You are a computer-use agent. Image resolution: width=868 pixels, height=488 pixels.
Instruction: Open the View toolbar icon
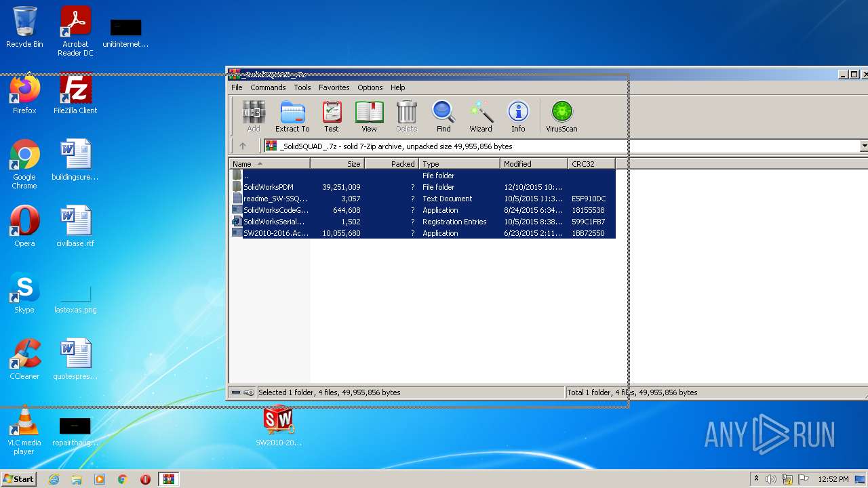(369, 117)
